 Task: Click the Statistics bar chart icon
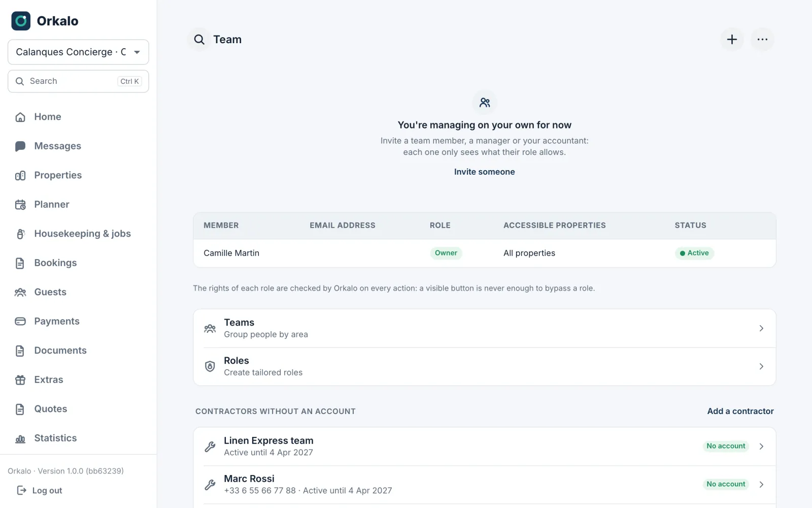coord(20,439)
